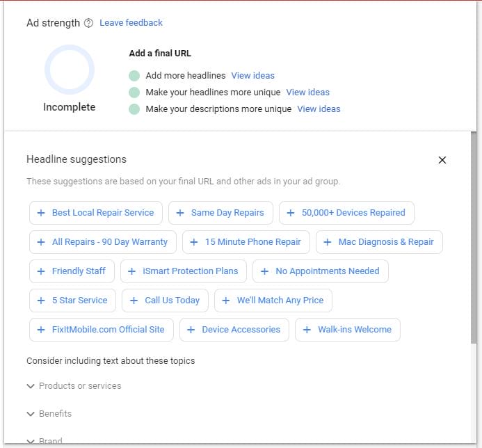Click green dot beside Make your headlines more unique
482x448 pixels.
pyautogui.click(x=134, y=93)
